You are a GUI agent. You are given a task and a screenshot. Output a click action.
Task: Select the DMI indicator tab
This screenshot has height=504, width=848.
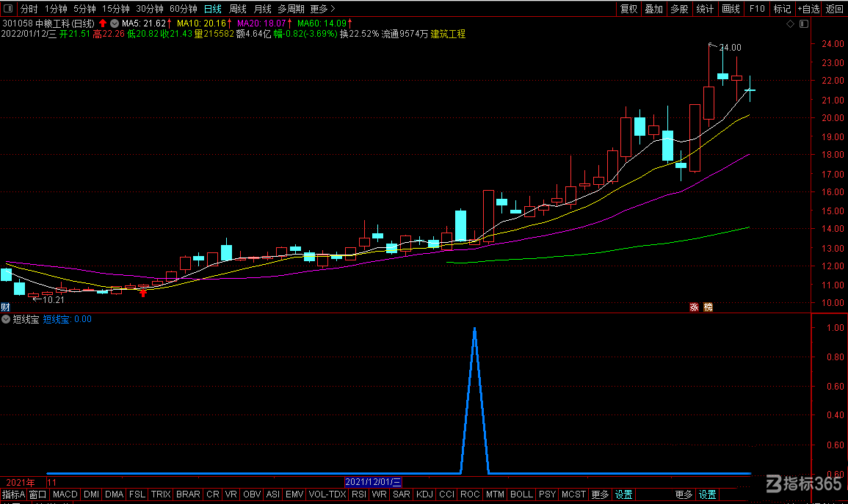[x=91, y=494]
